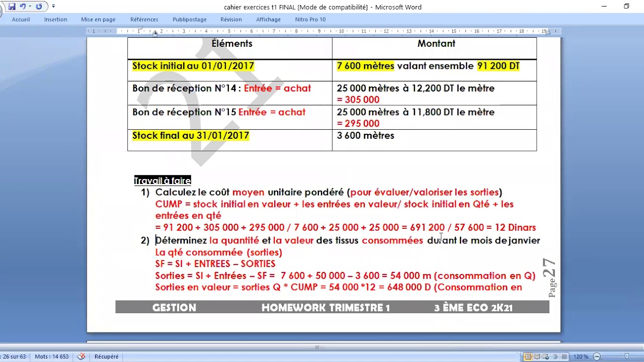644x362 pixels.
Task: Switch to the Mise en page tab
Action: (x=98, y=20)
